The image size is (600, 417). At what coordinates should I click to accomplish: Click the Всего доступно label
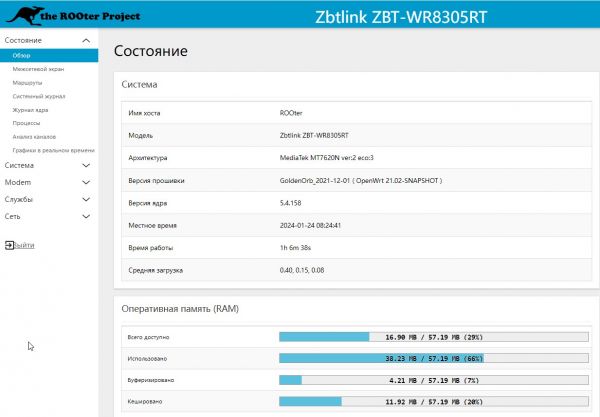148,337
